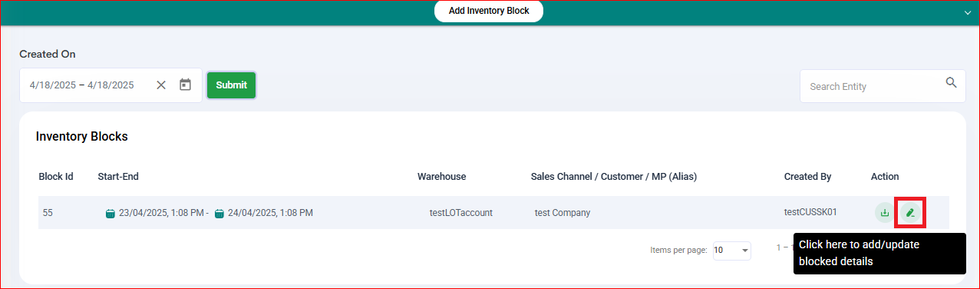Click the testCUSSK01 creator cell
Image resolution: width=980 pixels, height=289 pixels.
tap(810, 213)
